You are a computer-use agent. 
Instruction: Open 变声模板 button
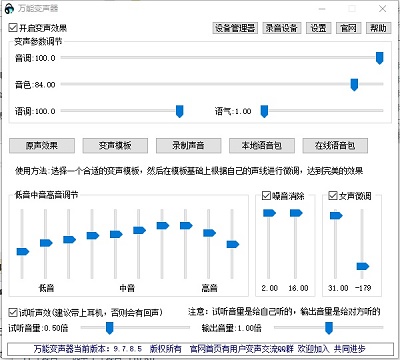pyautogui.click(x=115, y=146)
